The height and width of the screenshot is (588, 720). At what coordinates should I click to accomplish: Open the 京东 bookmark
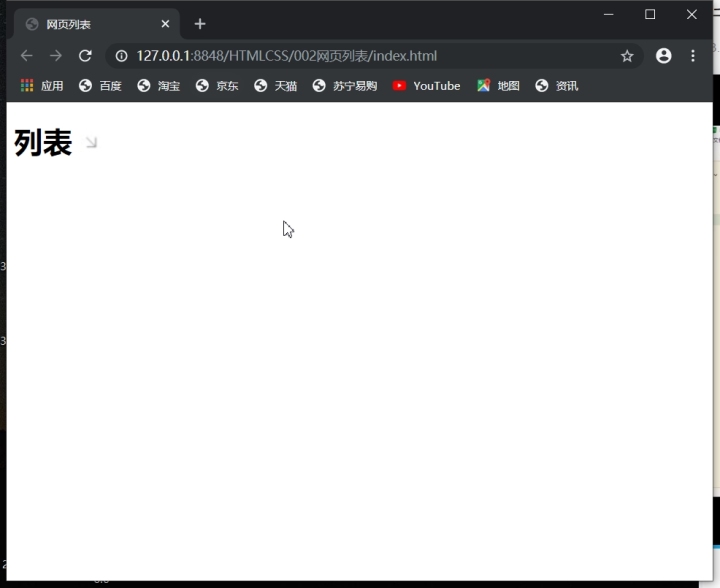click(x=217, y=86)
